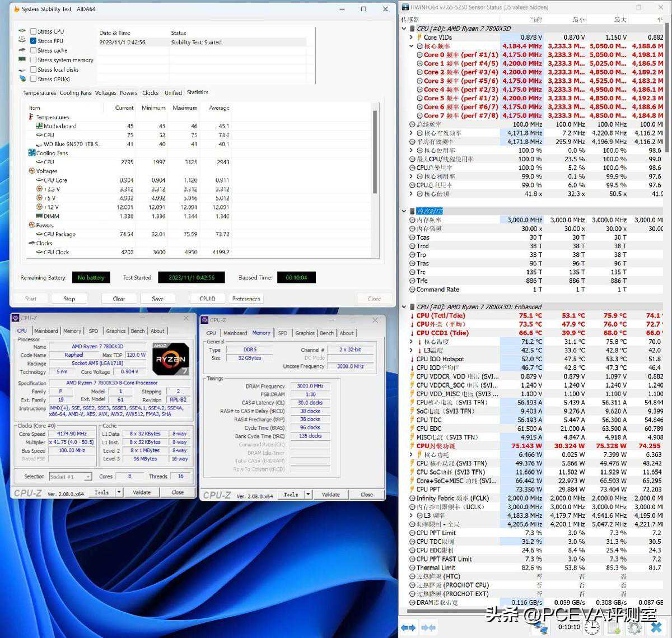Uncheck the Stress FPU checkbox
Screen dimensions: 672x638
tap(33, 41)
